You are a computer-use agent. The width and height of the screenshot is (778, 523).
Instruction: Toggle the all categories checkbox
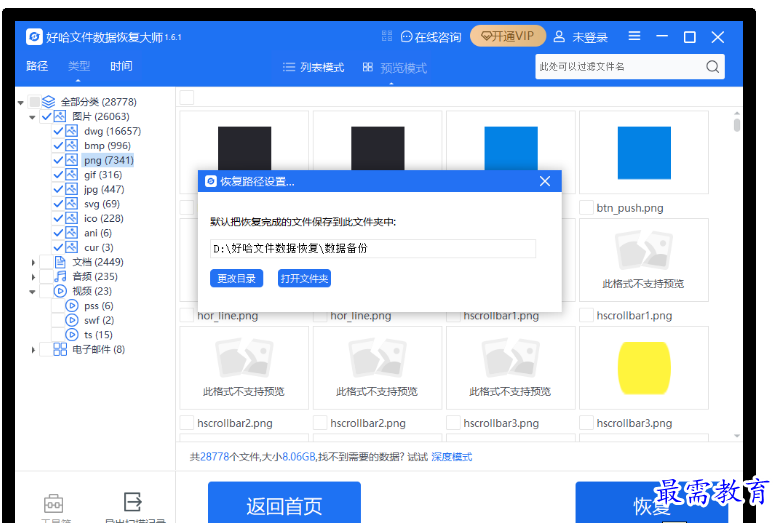click(34, 102)
